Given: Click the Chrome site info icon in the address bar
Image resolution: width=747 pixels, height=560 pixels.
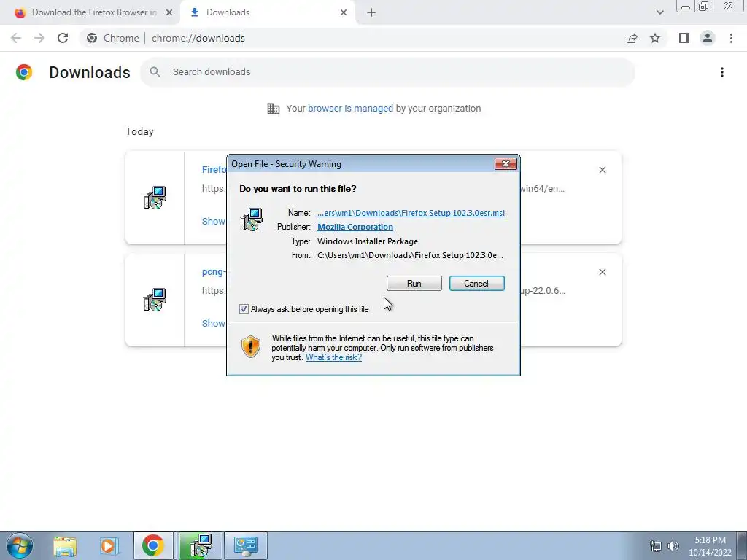Looking at the screenshot, I should click(92, 38).
